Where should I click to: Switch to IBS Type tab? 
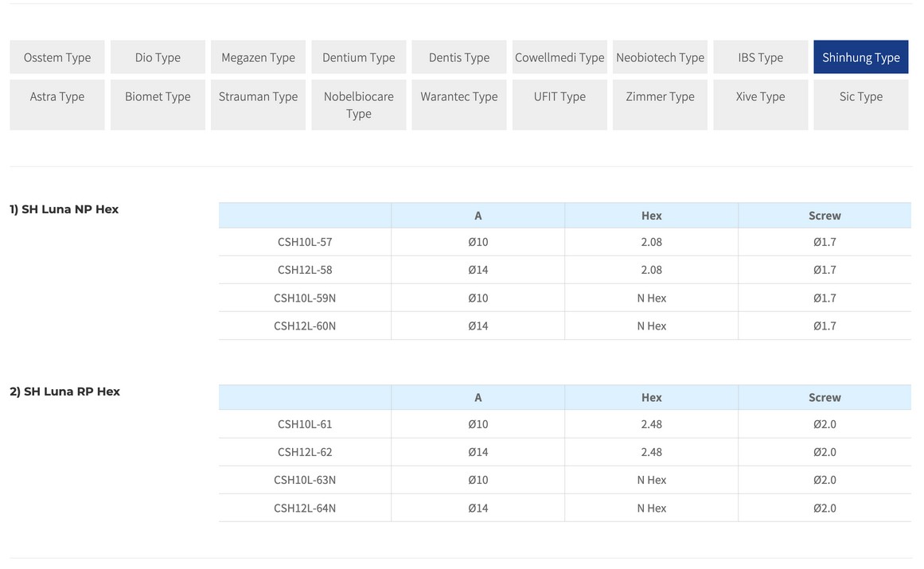tap(760, 57)
